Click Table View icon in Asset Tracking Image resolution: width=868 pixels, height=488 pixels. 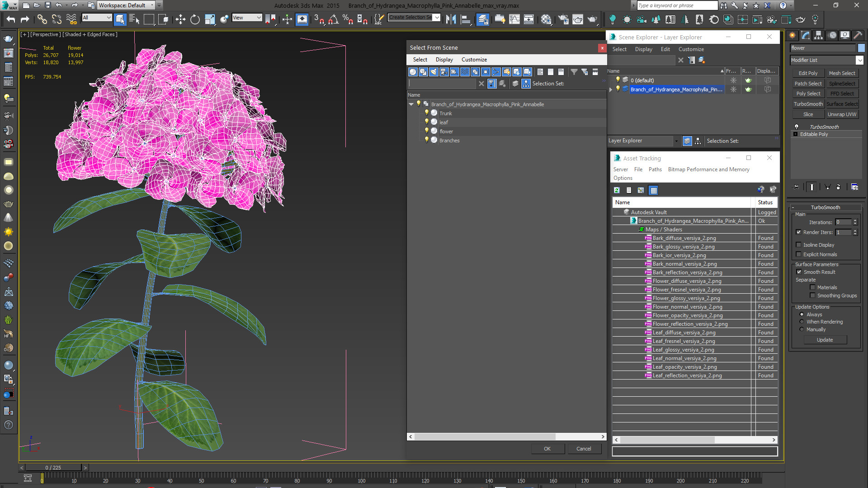pos(653,190)
